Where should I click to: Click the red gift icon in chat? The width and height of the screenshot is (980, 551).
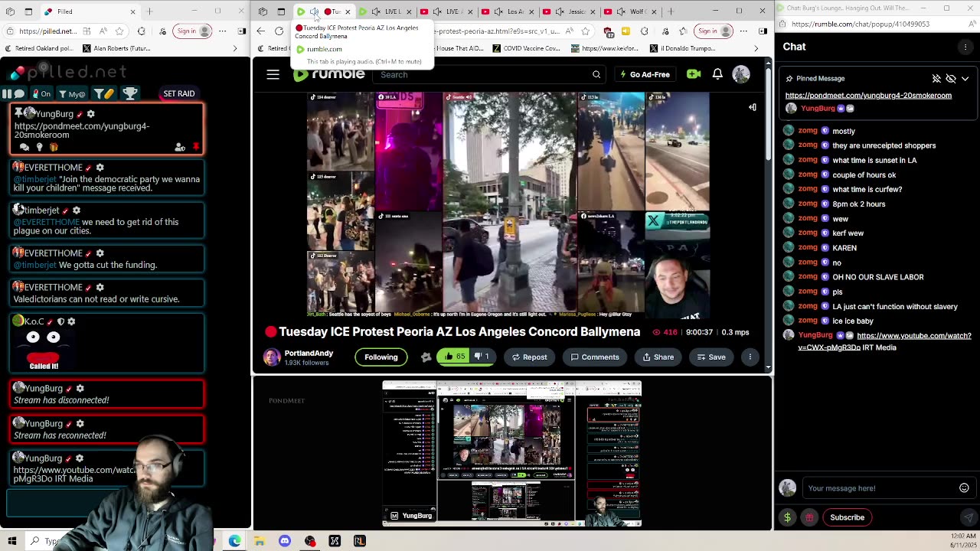click(809, 517)
